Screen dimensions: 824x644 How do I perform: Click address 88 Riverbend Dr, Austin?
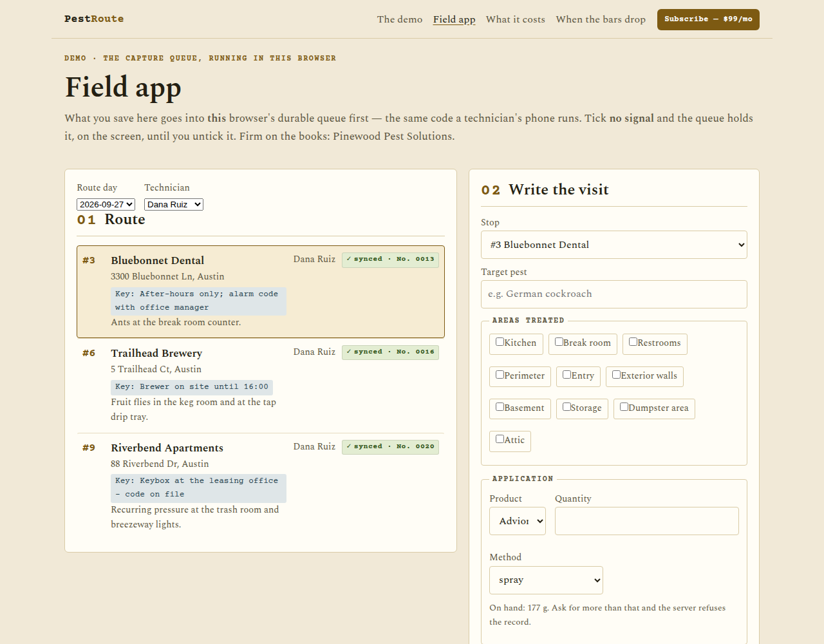(x=160, y=464)
